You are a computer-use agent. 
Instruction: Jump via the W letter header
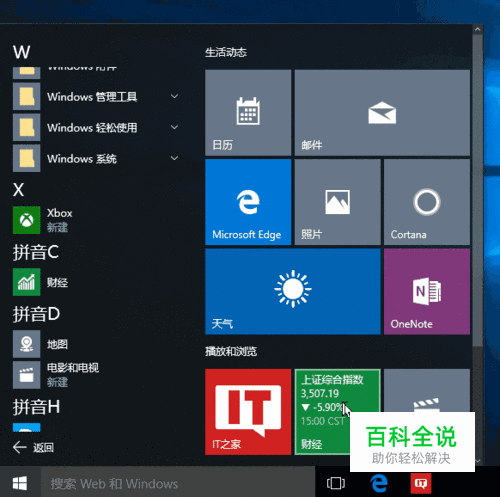(21, 52)
